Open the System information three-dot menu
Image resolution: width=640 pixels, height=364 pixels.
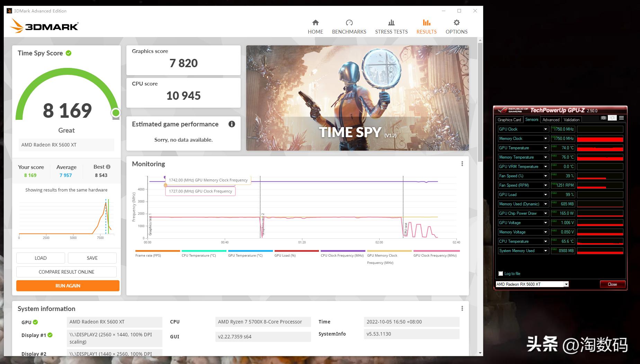coord(462,309)
